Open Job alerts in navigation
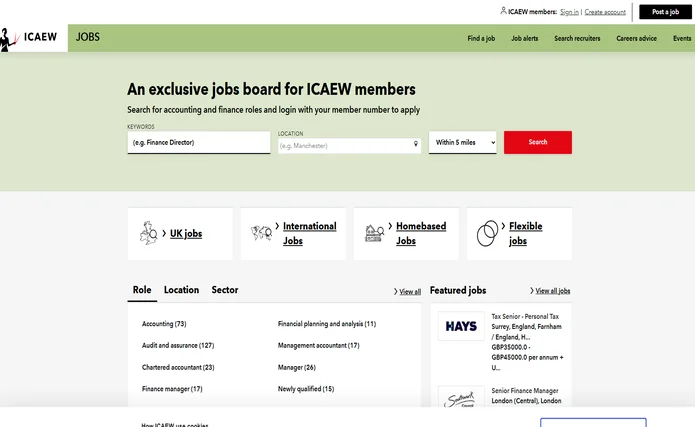Image resolution: width=695 pixels, height=427 pixels. point(524,39)
